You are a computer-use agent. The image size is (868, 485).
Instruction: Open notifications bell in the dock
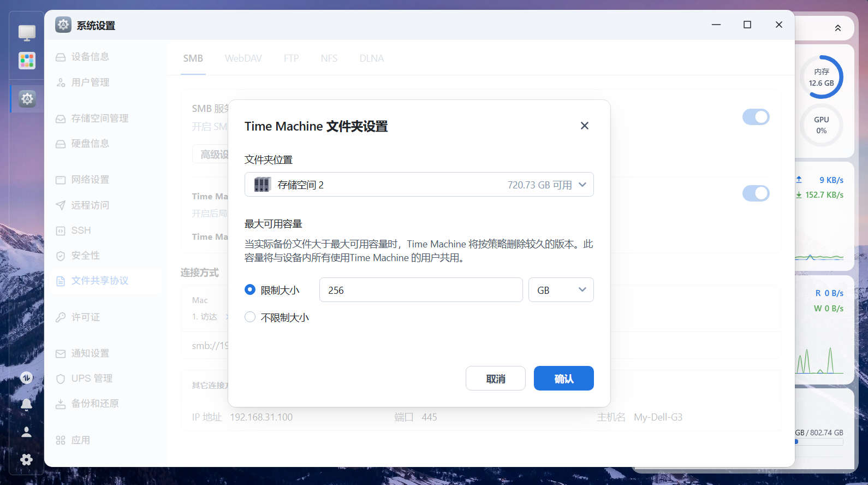click(x=26, y=405)
